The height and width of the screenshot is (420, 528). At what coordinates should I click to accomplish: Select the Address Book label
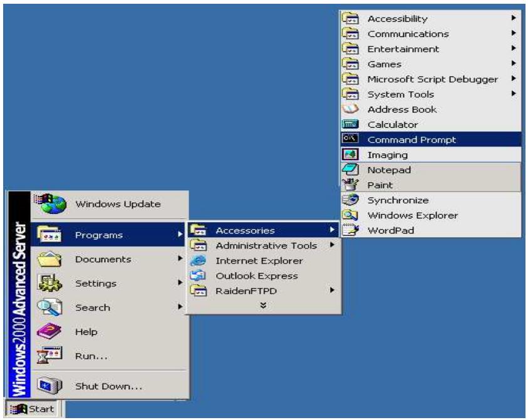[x=402, y=110]
